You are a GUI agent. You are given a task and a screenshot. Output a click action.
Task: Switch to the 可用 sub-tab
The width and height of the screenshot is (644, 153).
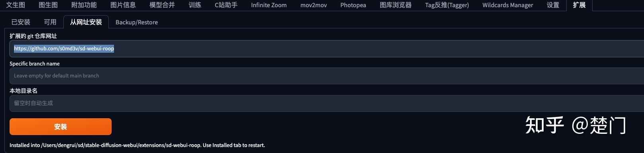(50, 22)
